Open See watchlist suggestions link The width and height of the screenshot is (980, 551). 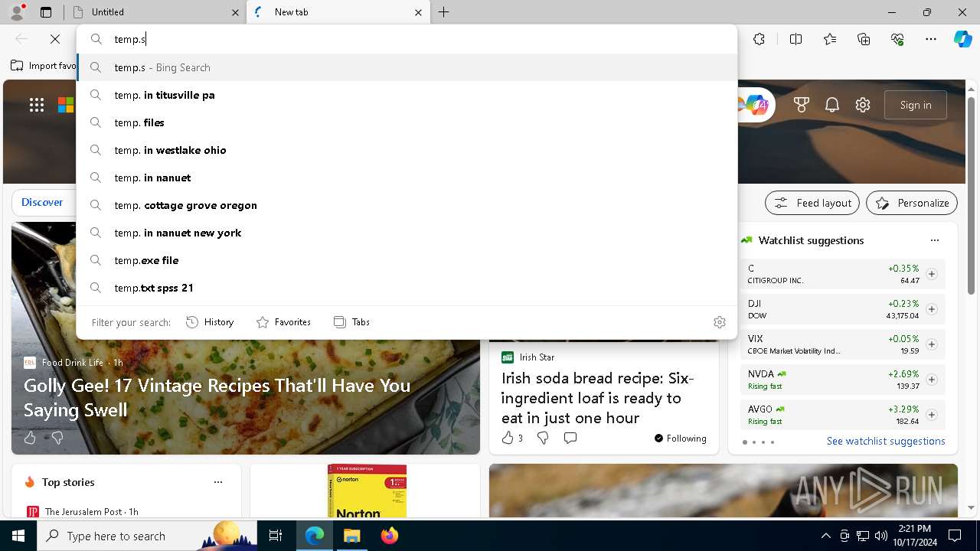886,441
